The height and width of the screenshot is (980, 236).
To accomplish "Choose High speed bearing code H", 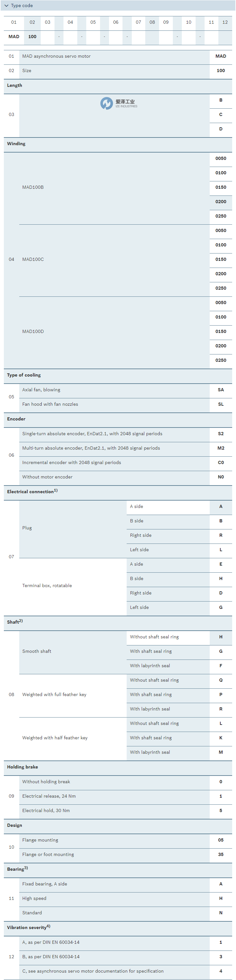I will [x=221, y=898].
